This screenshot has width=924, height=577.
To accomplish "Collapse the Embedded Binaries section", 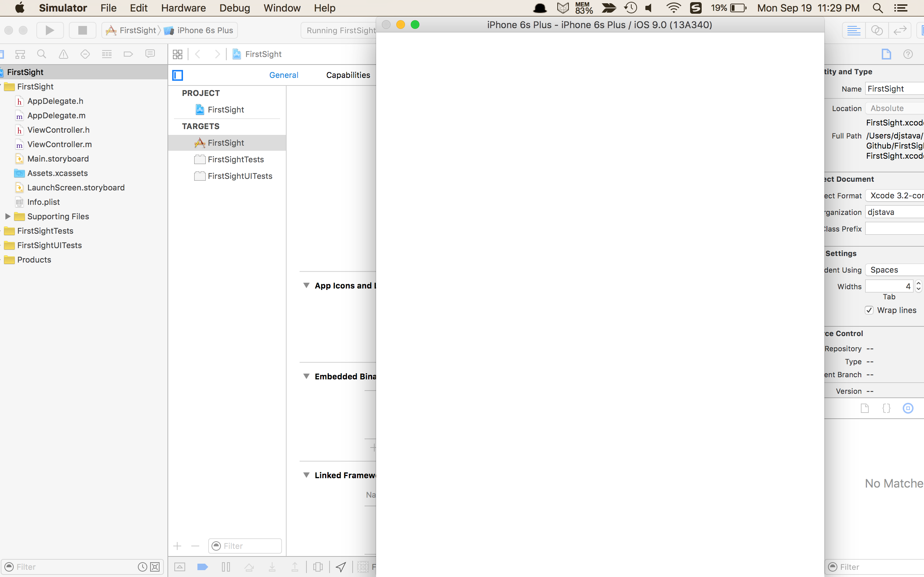I will (x=306, y=376).
